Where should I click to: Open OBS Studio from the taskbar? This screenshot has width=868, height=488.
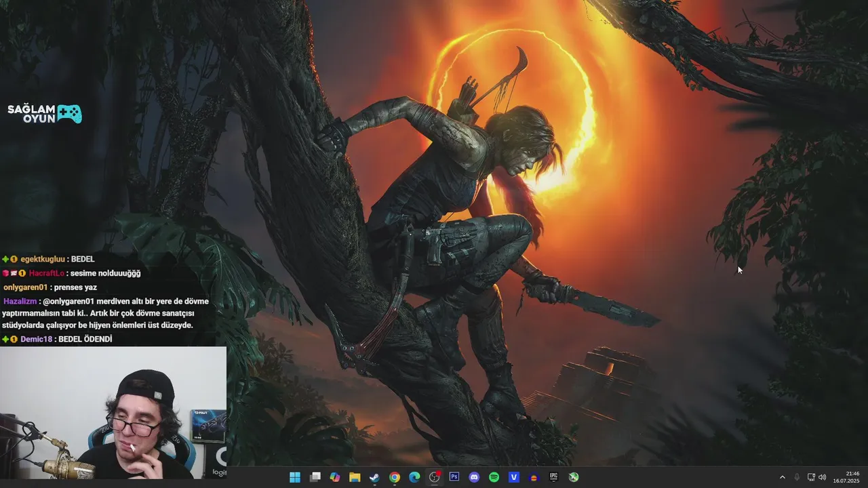(435, 477)
